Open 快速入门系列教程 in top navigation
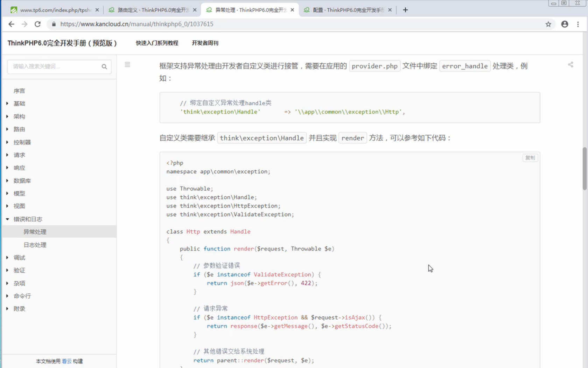This screenshot has height=368, width=588. [x=157, y=43]
